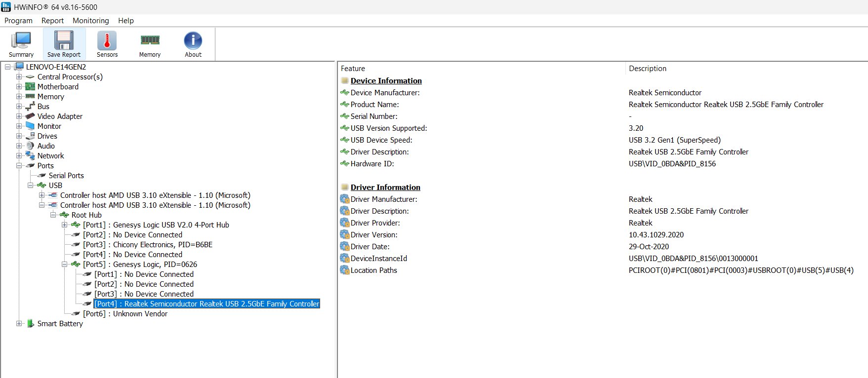The width and height of the screenshot is (868, 378).
Task: Click the Location Paths PCIROOT value
Action: pos(741,270)
